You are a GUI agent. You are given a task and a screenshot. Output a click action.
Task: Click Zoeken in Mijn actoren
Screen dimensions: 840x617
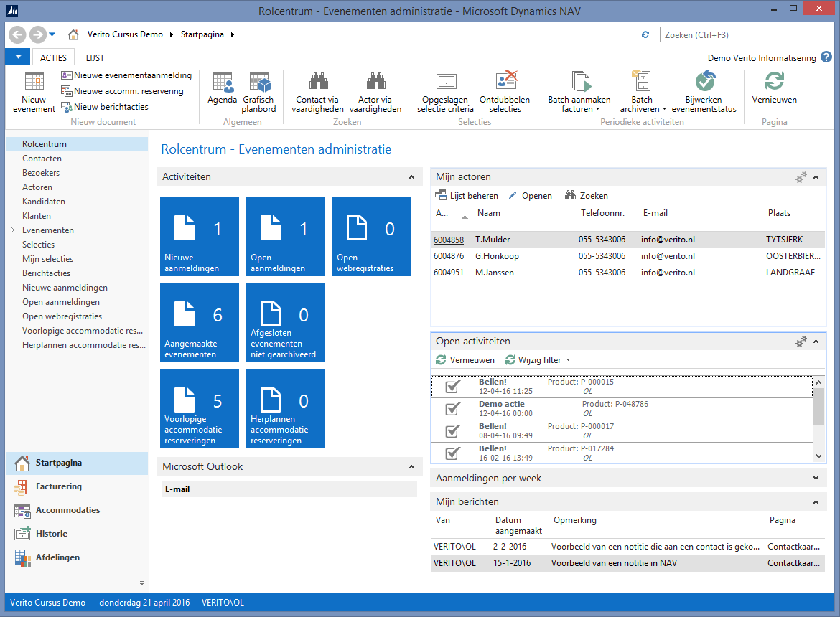click(587, 196)
